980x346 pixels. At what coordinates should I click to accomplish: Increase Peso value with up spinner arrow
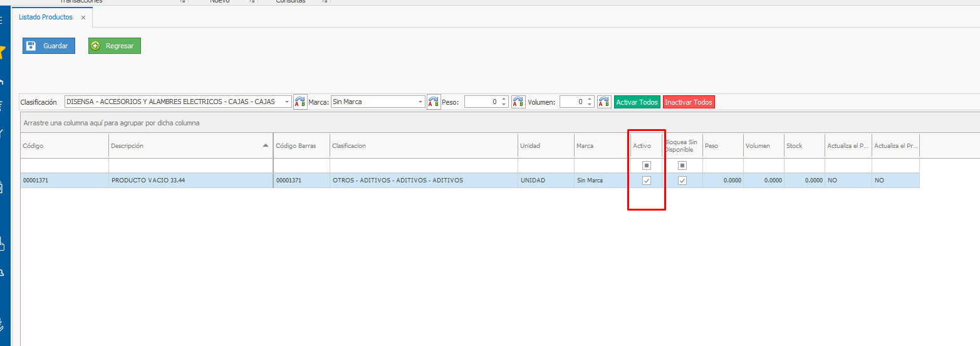tap(504, 99)
